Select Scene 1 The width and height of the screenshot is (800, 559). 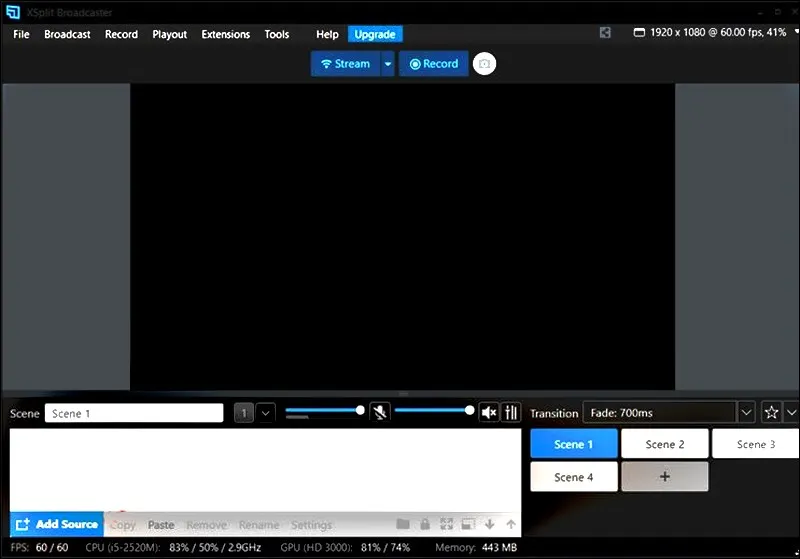point(573,444)
